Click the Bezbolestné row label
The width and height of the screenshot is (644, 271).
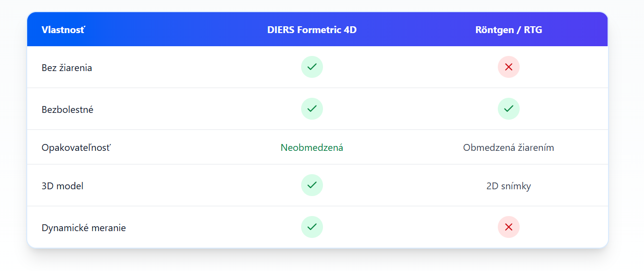68,109
